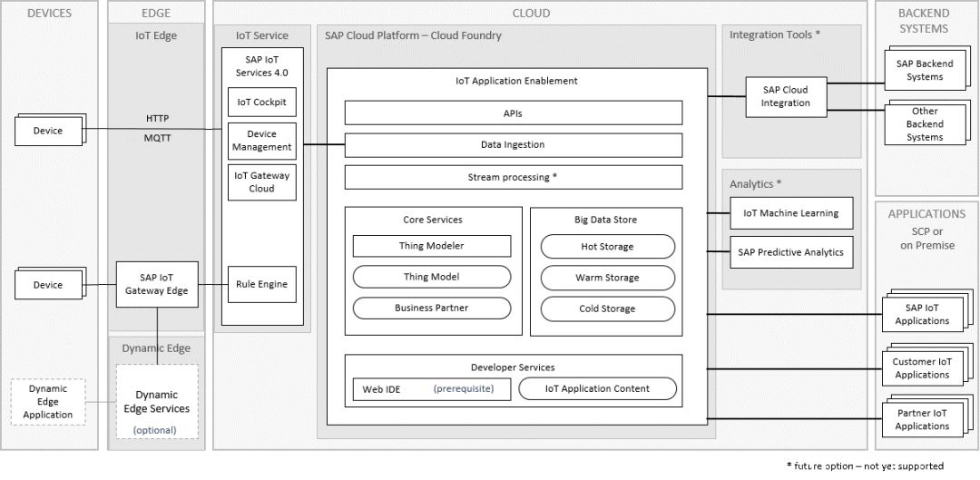Select the Warm Storage pill
Viewport: 980px width, 480px height.
pos(607,278)
